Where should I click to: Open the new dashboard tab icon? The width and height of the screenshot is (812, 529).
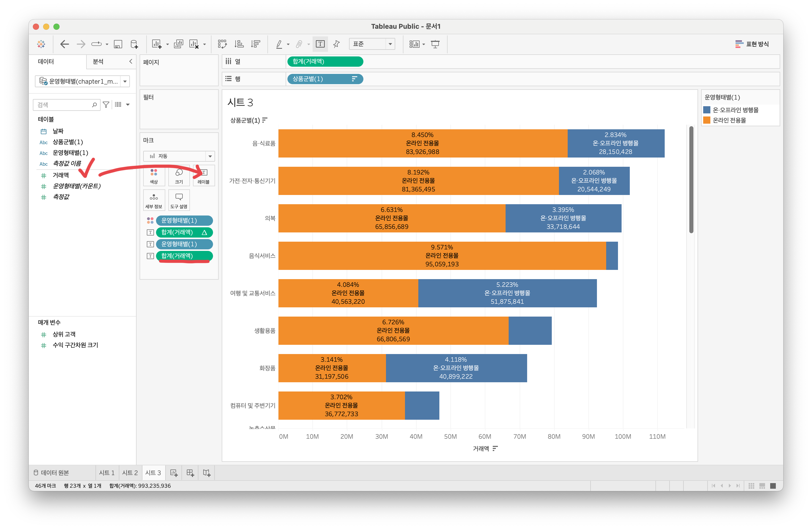pos(190,473)
